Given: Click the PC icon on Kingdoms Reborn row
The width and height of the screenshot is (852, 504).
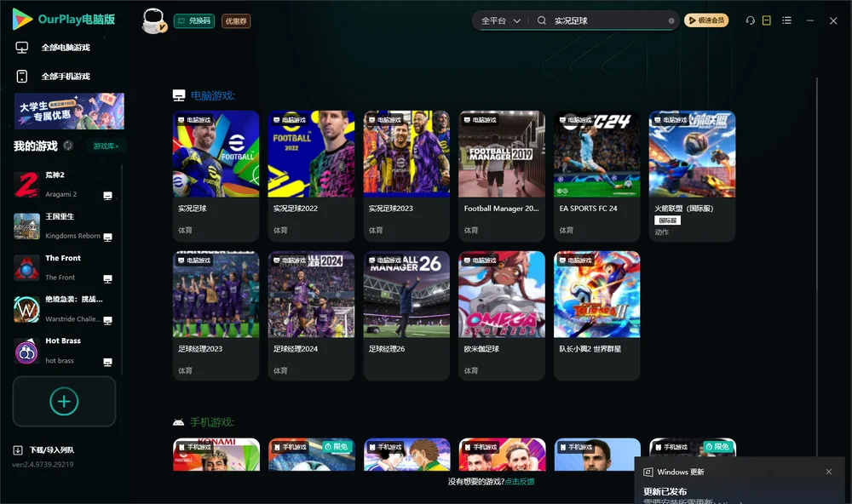Looking at the screenshot, I should (107, 238).
